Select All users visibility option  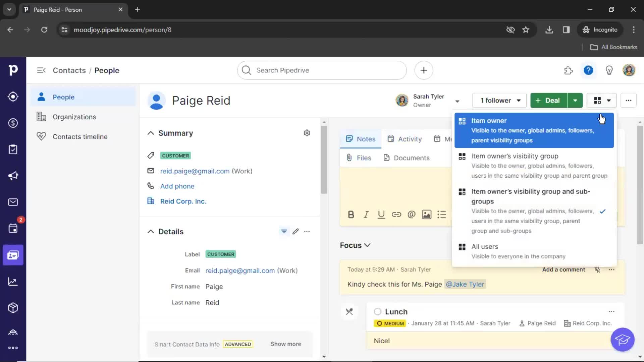click(x=485, y=246)
